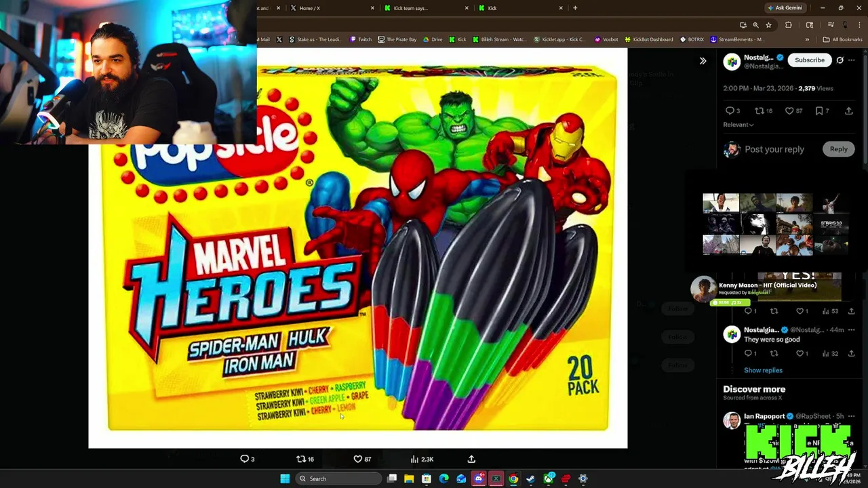Click the share icon beside the bookmark count
868x488 pixels.
click(x=849, y=110)
